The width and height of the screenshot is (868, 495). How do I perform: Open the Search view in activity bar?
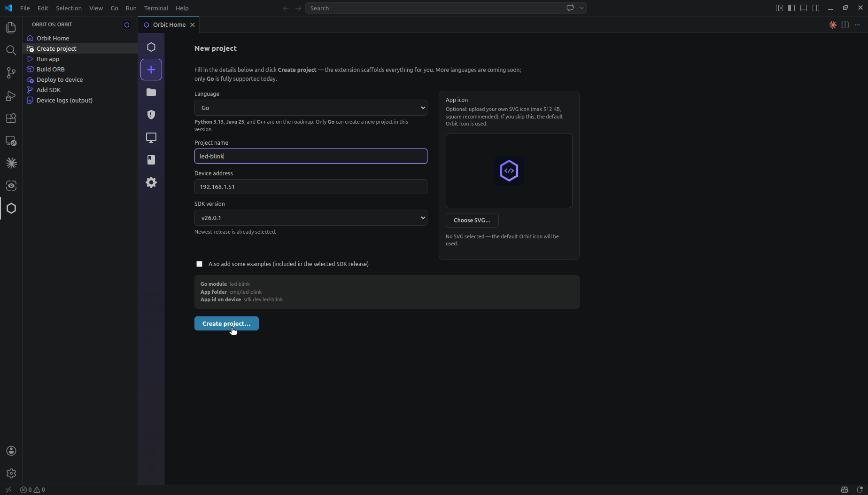(11, 50)
